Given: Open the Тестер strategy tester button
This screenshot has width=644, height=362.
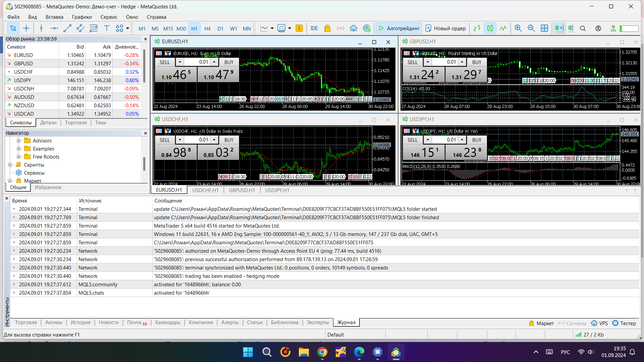Looking at the screenshot, I should (624, 323).
